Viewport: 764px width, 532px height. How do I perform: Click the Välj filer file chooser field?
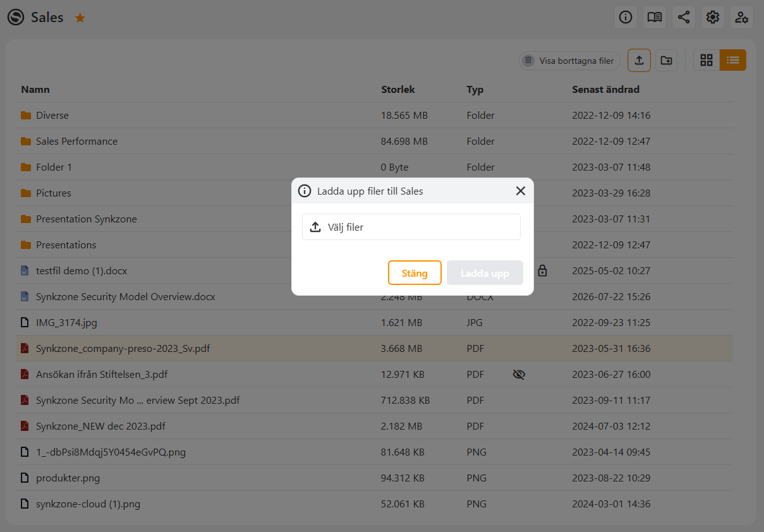pyautogui.click(x=411, y=227)
